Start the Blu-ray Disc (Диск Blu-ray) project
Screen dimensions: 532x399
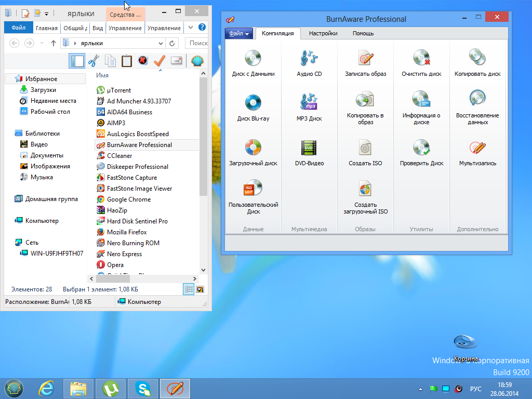tap(253, 108)
